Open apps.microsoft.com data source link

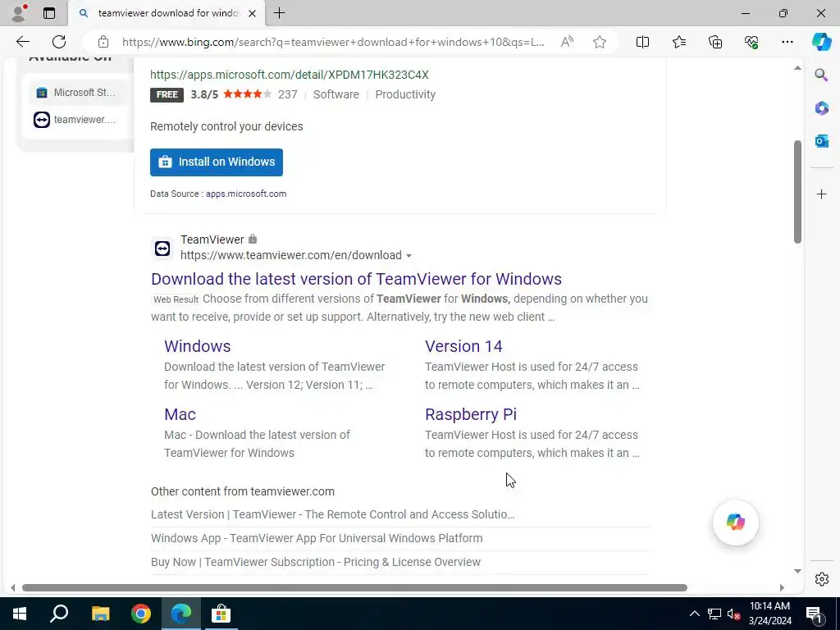click(x=246, y=194)
